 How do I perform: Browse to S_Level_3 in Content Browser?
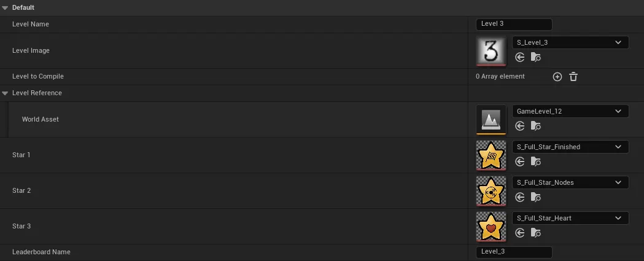click(535, 57)
